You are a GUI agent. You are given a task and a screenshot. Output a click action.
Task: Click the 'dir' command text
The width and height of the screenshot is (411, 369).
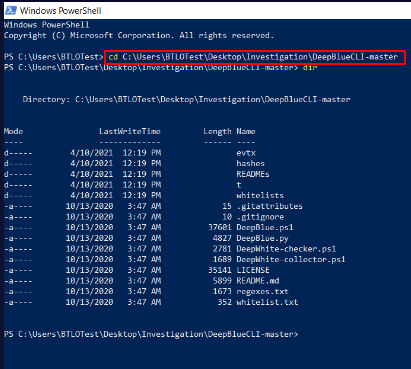(310, 68)
